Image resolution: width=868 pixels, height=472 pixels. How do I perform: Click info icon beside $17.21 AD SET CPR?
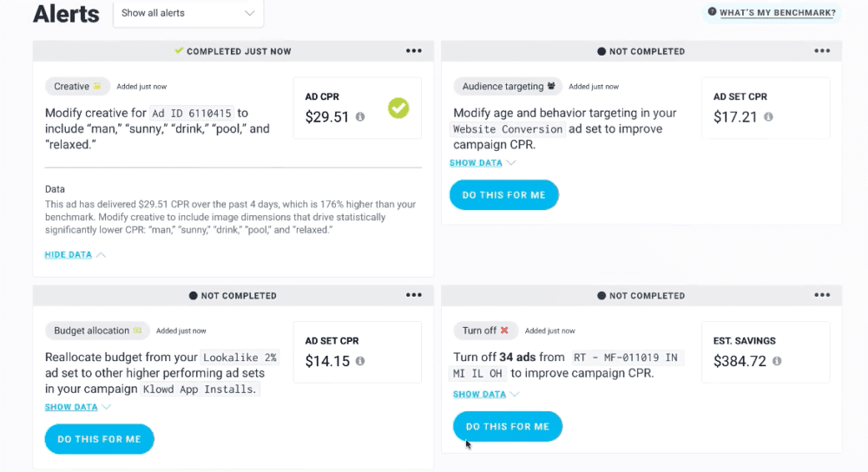coord(768,117)
